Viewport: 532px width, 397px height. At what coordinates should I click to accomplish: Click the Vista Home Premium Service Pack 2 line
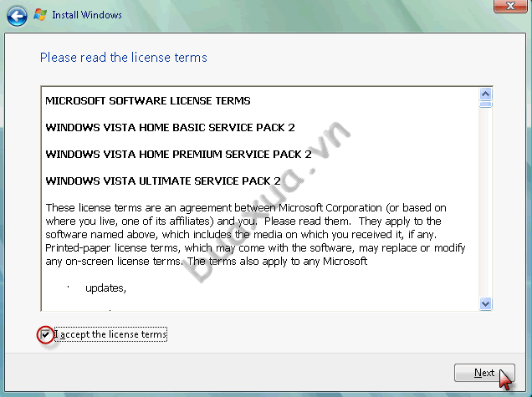point(178,155)
